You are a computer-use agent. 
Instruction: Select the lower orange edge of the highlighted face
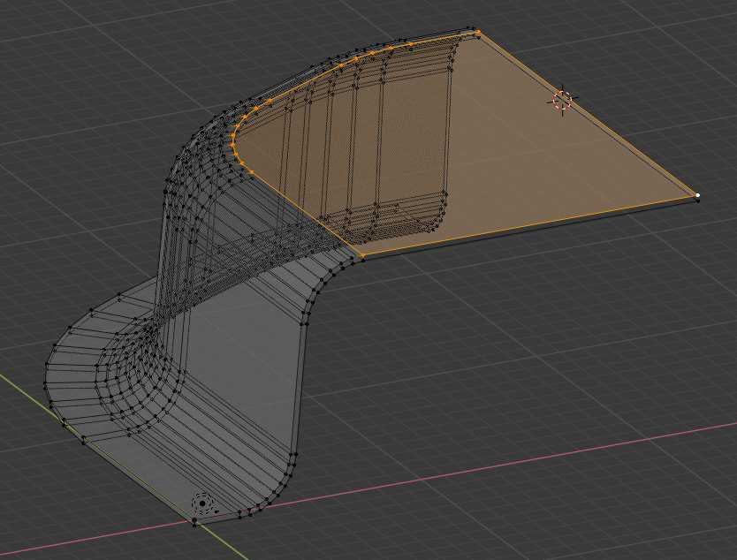tap(530, 225)
